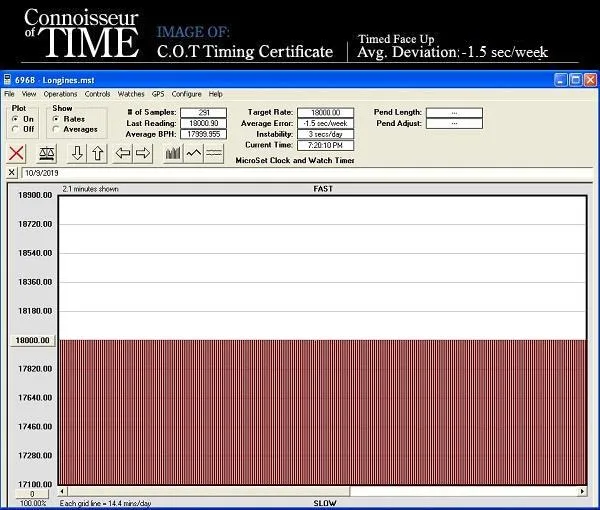Click the 10/3/2019 date note field
The image size is (600, 510).
click(307, 173)
